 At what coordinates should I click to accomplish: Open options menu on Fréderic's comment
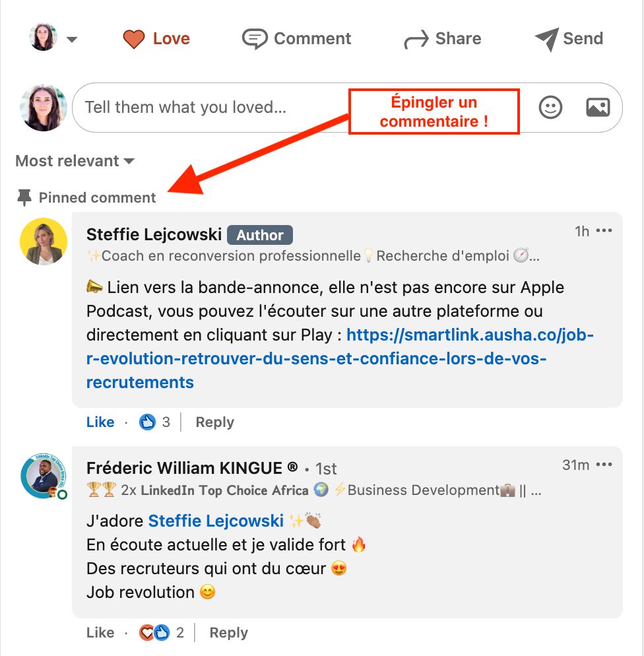click(x=604, y=465)
